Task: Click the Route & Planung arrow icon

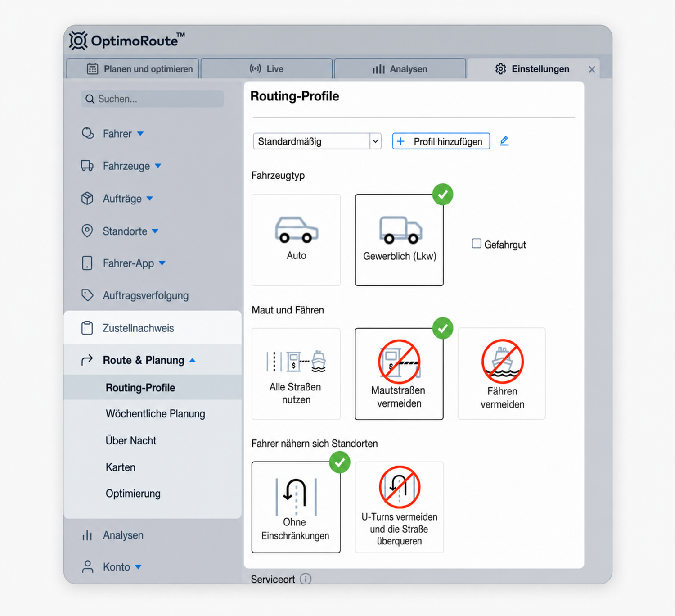Action: coord(87,360)
